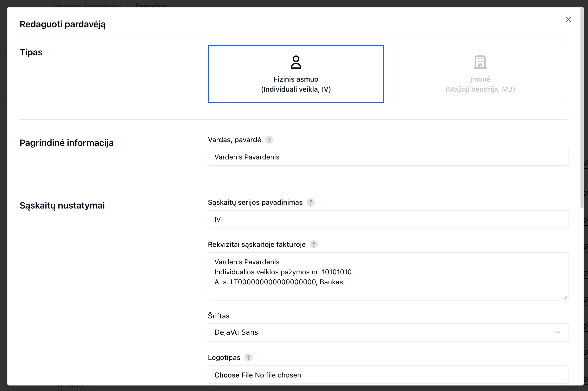The height and width of the screenshot is (391, 588).
Task: Click the No file chosen text area
Action: pyautogui.click(x=278, y=375)
